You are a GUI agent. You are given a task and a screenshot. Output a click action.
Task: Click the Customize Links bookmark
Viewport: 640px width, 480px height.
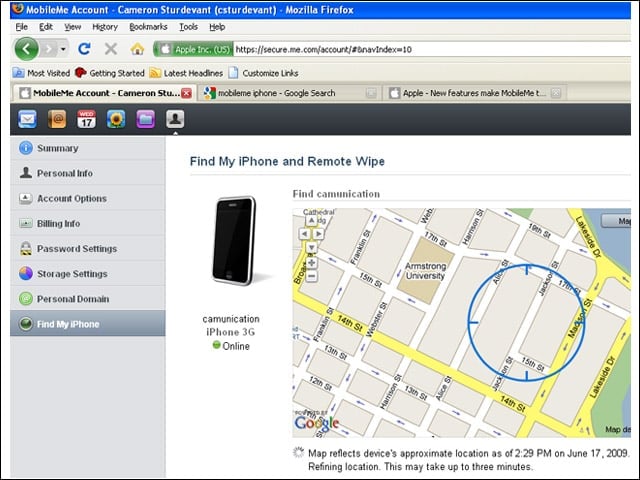coord(263,73)
